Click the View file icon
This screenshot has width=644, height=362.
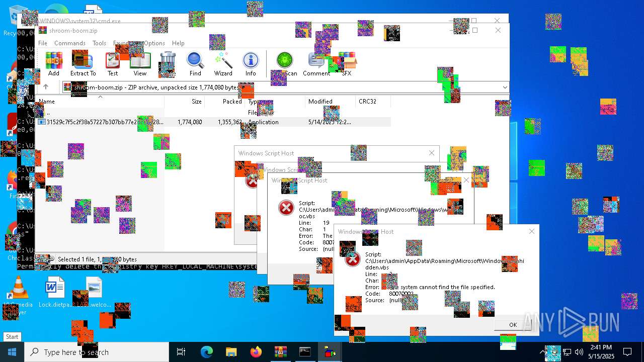(140, 64)
